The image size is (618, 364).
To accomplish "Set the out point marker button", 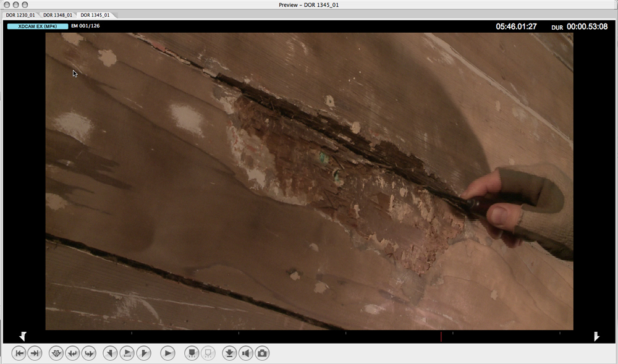I will coord(143,353).
